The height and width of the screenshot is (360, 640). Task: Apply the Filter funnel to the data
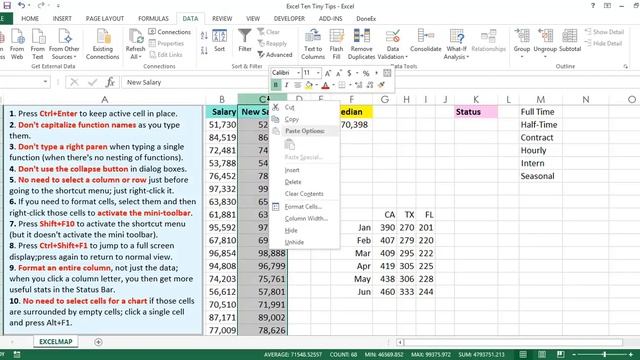point(244,41)
